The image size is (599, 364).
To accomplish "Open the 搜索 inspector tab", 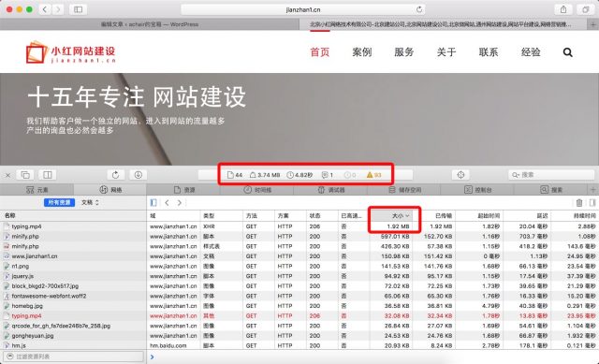I will [551, 190].
